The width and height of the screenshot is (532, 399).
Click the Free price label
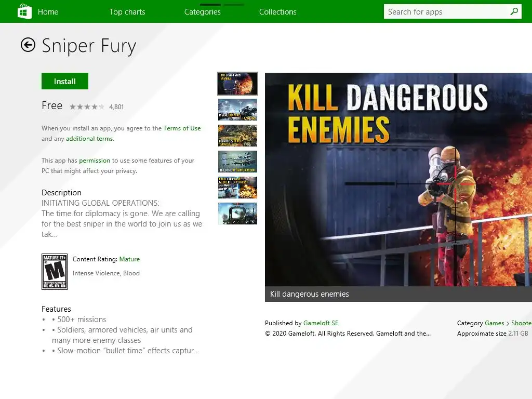point(52,105)
